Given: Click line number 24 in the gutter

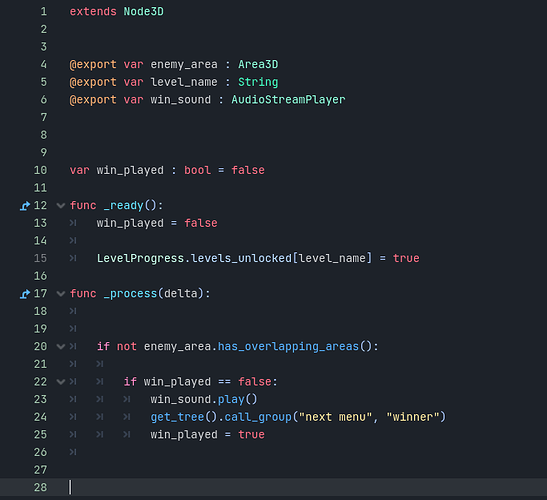Looking at the screenshot, I should [40, 417].
